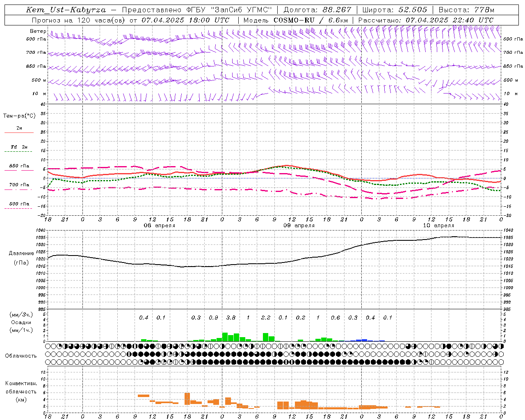The height and width of the screenshot is (420, 525).
Task: Click the (мм/1ч.) precipitation unit label
Action: pyautogui.click(x=21, y=330)
